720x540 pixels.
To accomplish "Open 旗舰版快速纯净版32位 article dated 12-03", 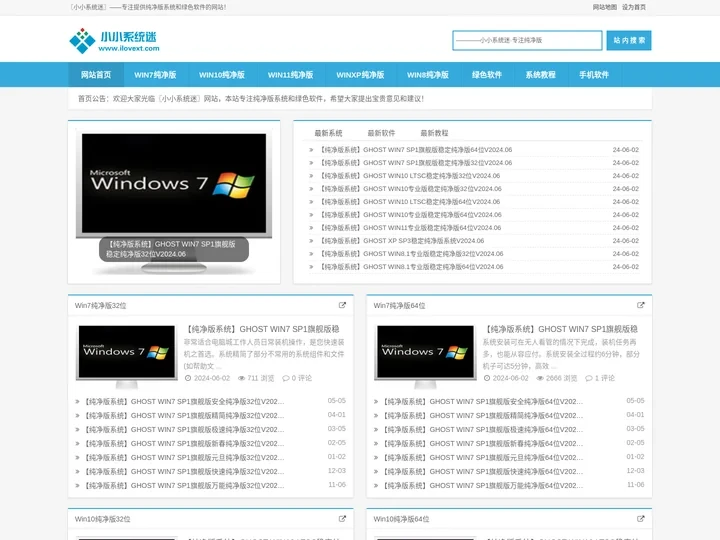I will pyautogui.click(x=184, y=472).
